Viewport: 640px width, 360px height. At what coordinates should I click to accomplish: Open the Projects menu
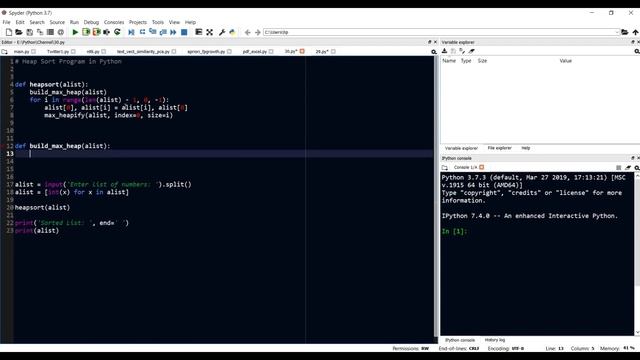[138, 22]
